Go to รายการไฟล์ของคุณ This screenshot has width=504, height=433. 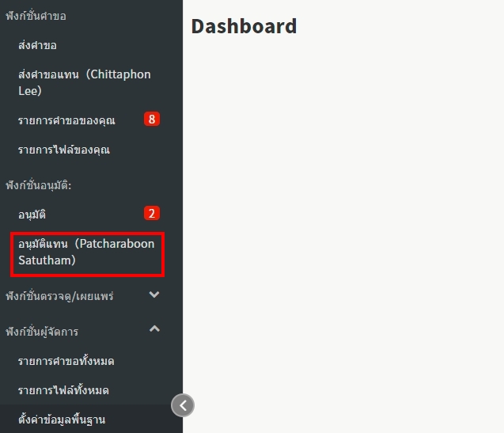click(x=63, y=150)
